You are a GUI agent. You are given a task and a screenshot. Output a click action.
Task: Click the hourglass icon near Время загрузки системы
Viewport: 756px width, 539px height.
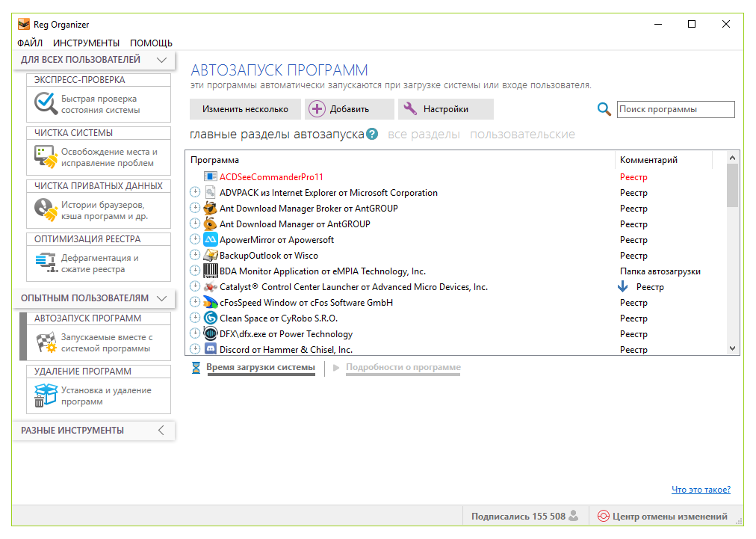point(196,368)
